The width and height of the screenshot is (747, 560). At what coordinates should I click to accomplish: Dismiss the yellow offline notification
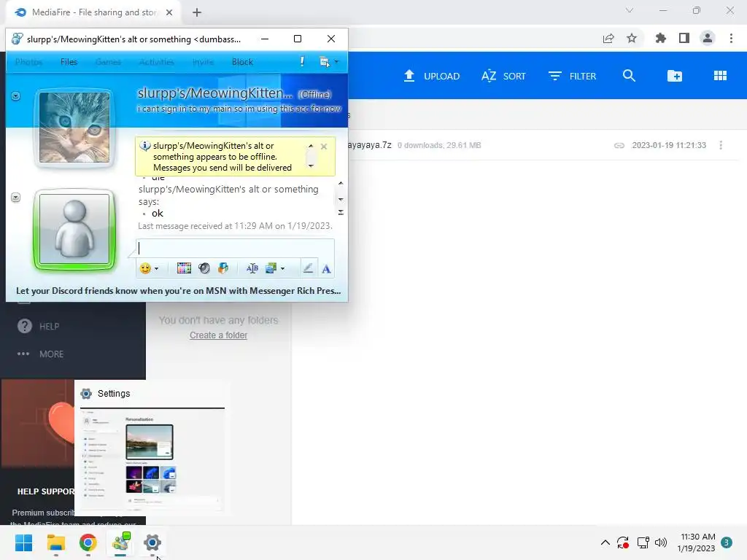pyautogui.click(x=324, y=147)
